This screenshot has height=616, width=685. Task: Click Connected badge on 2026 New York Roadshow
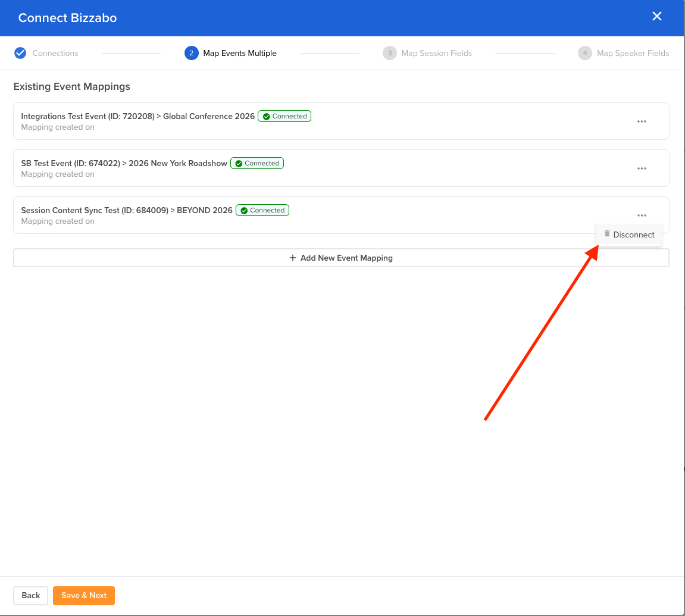coord(257,163)
